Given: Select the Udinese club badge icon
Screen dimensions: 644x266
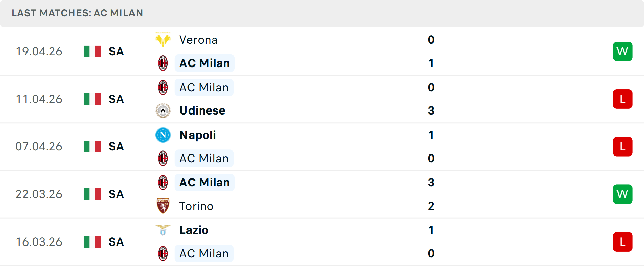Looking at the screenshot, I should click(x=163, y=110).
